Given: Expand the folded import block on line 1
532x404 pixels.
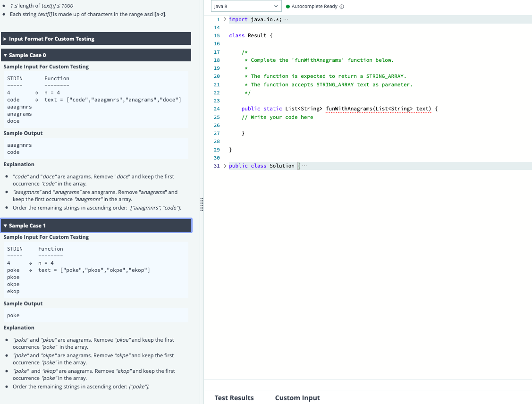Looking at the screenshot, I should pyautogui.click(x=225, y=19).
